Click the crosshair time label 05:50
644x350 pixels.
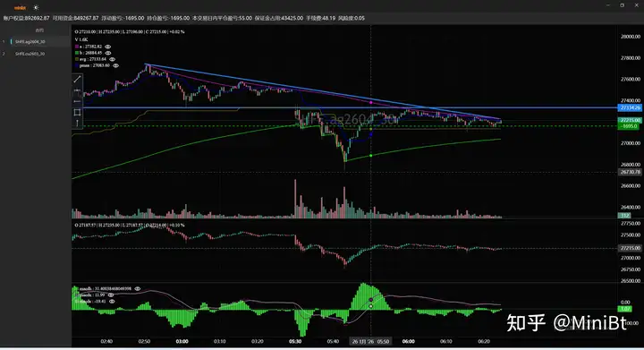point(370,341)
